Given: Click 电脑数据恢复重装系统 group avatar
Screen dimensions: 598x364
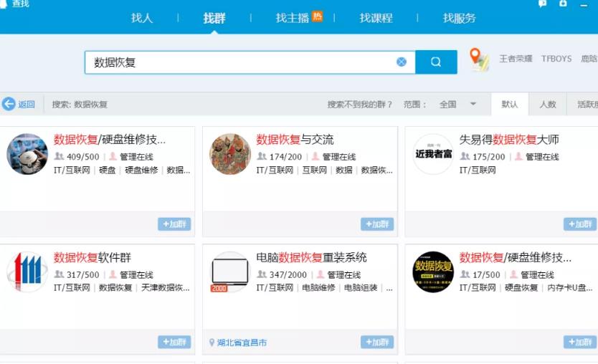Looking at the screenshot, I should (x=230, y=272).
